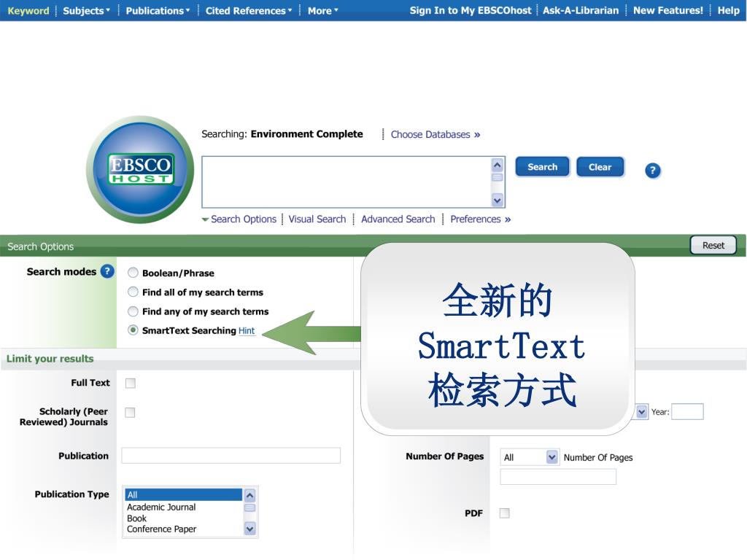Image resolution: width=747 pixels, height=560 pixels.
Task: Open Number Of Pages All dropdown
Action: click(530, 457)
